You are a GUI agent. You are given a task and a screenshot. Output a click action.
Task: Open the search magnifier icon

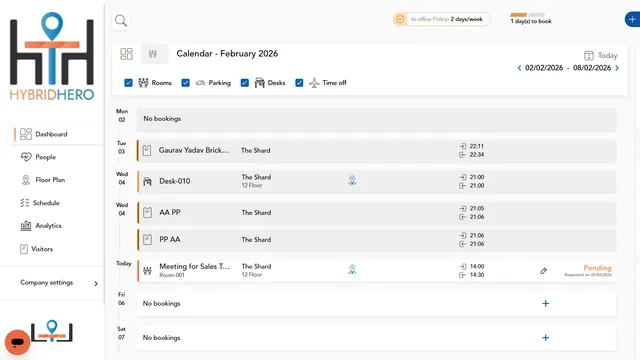(121, 20)
